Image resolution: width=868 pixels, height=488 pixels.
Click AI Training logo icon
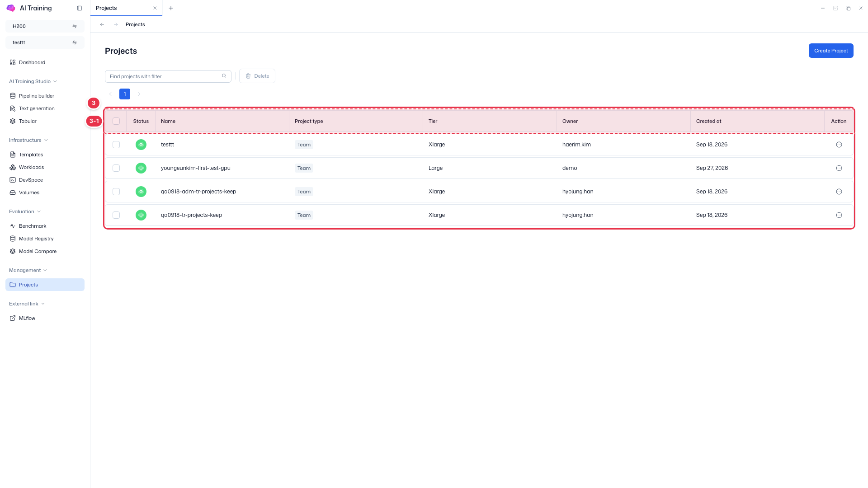(11, 8)
